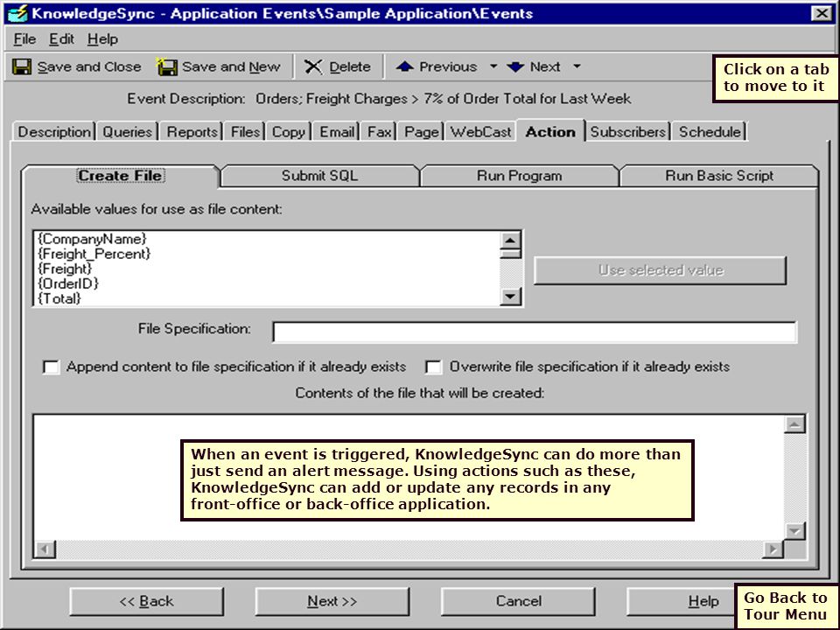Click the file contents vertical scrollbar down arrow

[x=794, y=531]
